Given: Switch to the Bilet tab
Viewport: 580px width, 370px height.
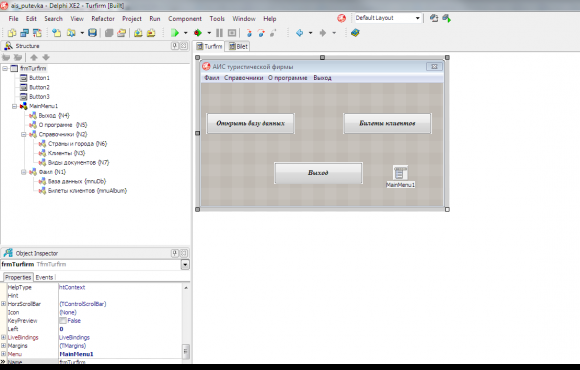Looking at the screenshot, I should click(238, 46).
